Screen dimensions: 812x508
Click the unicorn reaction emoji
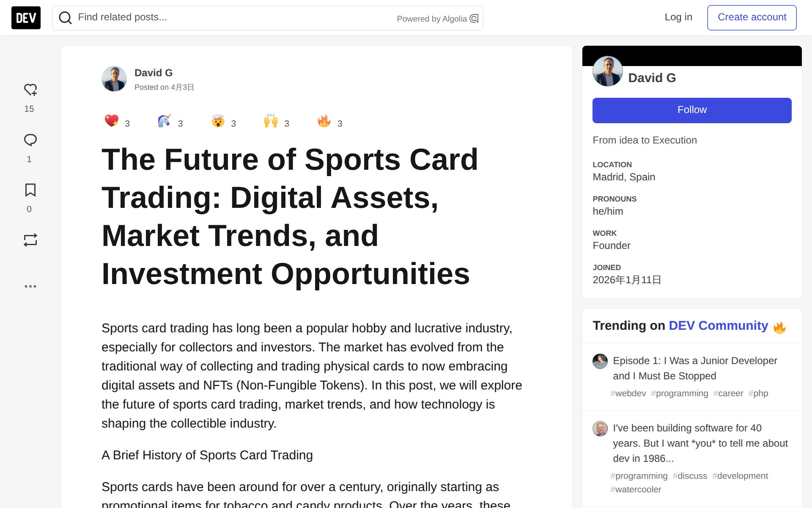(165, 121)
